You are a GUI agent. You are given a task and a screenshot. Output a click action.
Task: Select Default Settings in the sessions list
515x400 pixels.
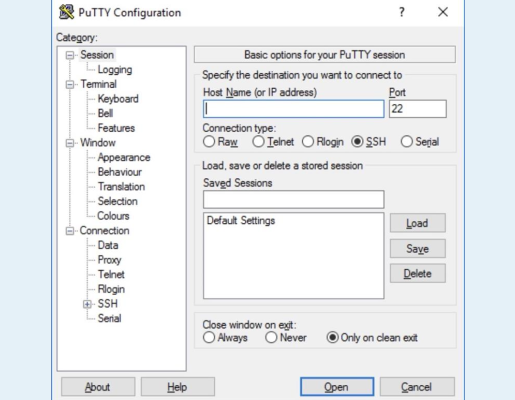pos(241,221)
